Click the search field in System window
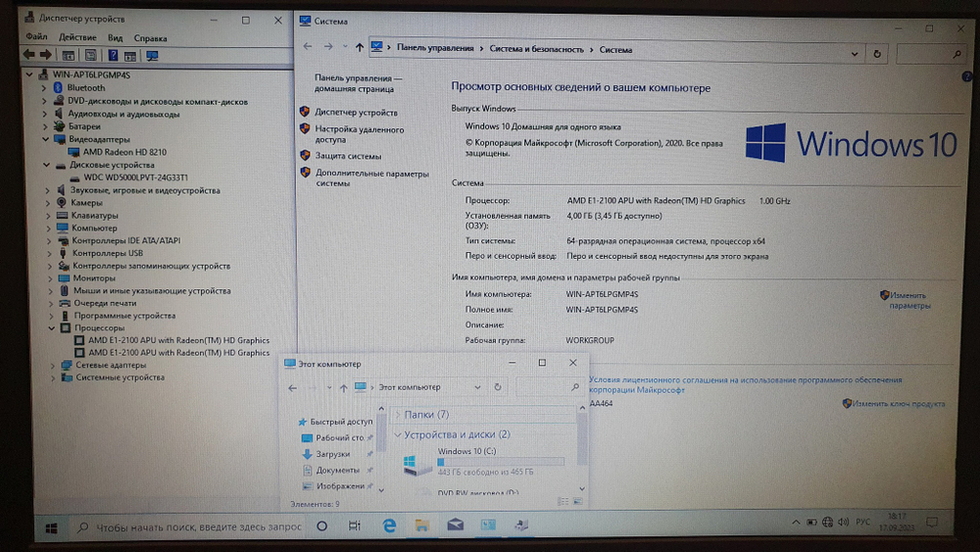This screenshot has height=552, width=980. (x=930, y=54)
